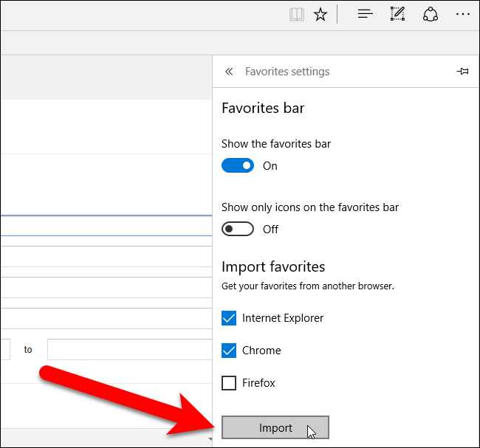Click the Import button
The image size is (480, 448).
[x=275, y=428]
